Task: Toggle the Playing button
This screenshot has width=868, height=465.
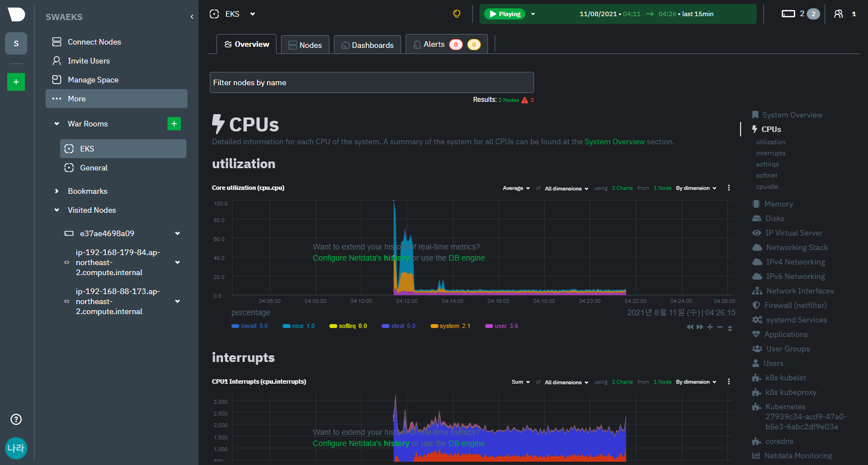Action: coord(505,14)
